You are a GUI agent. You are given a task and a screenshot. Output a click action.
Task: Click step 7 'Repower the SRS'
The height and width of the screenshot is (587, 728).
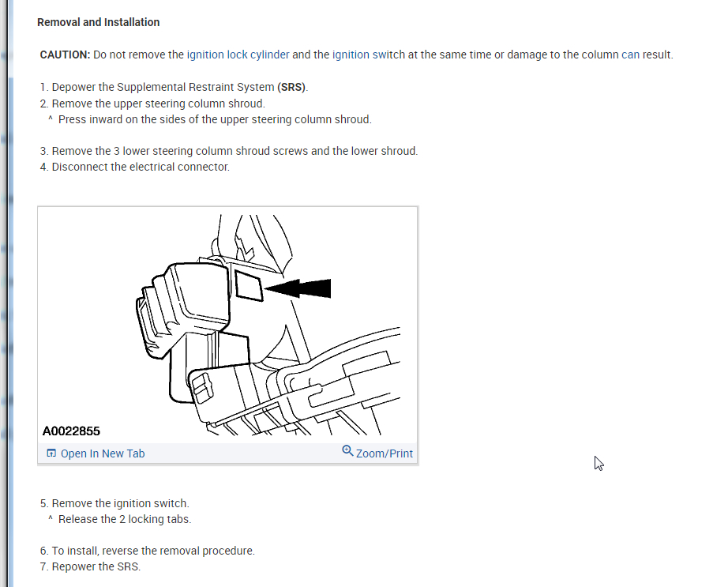click(x=91, y=566)
